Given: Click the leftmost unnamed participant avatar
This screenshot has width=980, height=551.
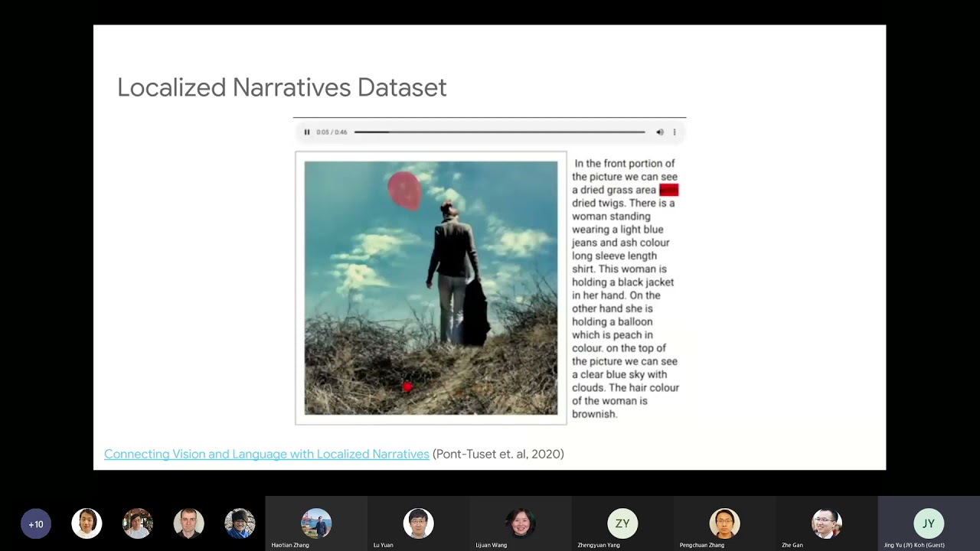Looking at the screenshot, I should [x=87, y=523].
